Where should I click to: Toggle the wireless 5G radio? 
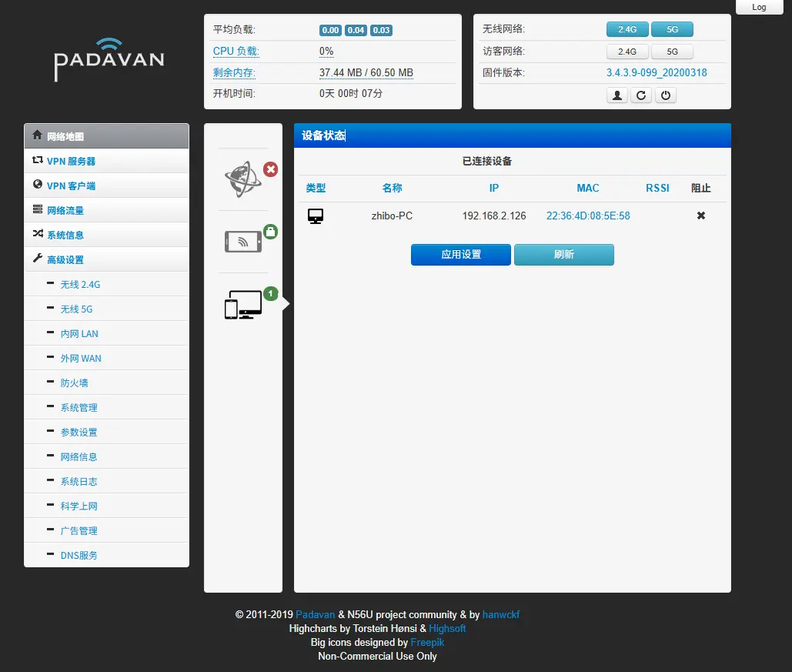point(672,29)
